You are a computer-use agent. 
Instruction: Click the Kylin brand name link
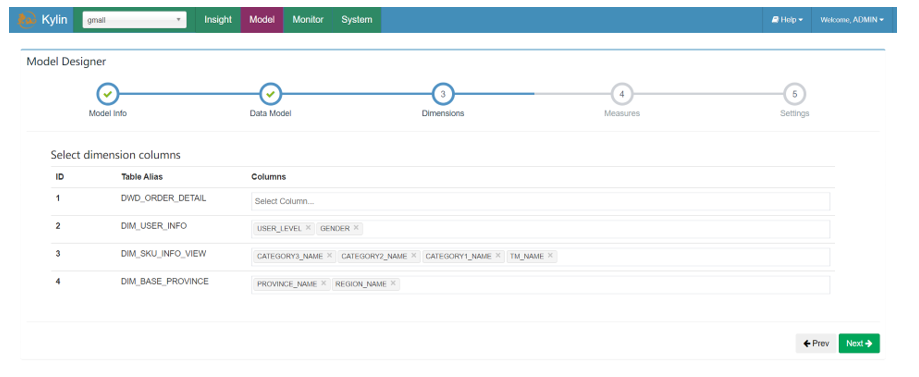tap(55, 20)
